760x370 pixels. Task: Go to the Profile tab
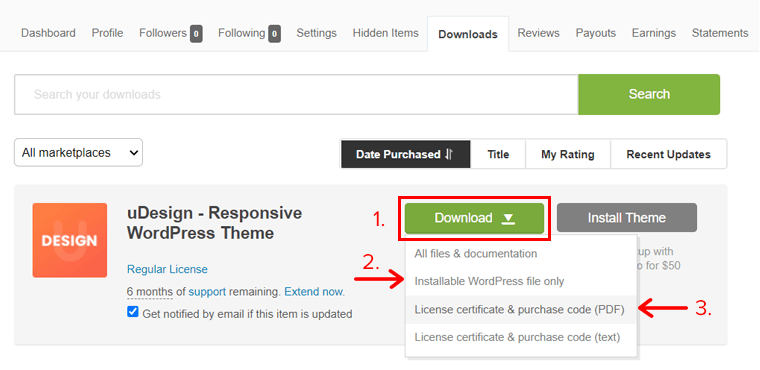107,33
